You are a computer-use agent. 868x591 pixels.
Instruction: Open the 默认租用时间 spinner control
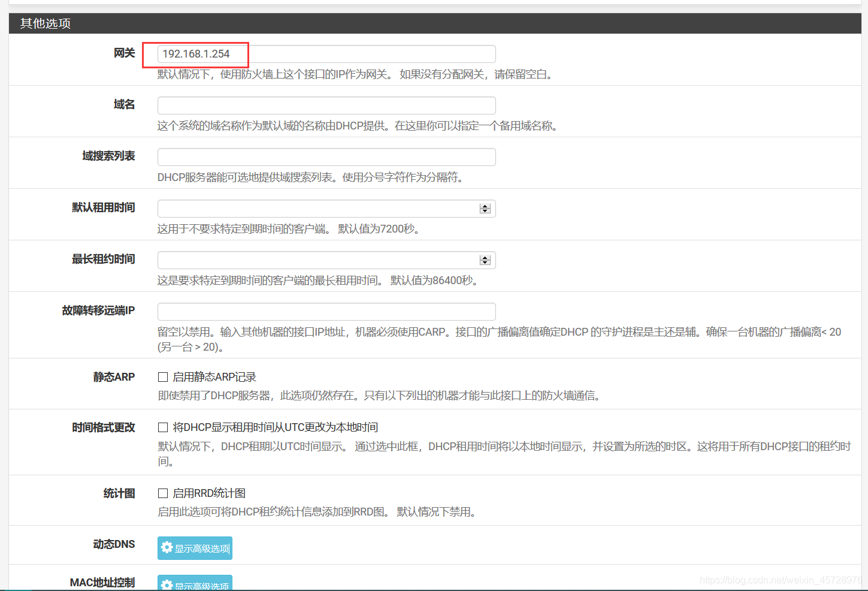pyautogui.click(x=485, y=209)
